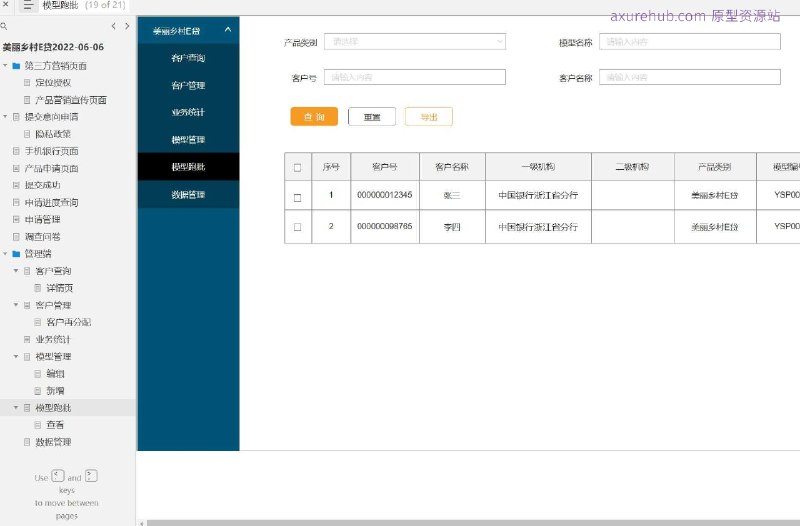Click folder icon of 管理端
Image resolution: width=800 pixels, height=526 pixels.
[x=16, y=254]
